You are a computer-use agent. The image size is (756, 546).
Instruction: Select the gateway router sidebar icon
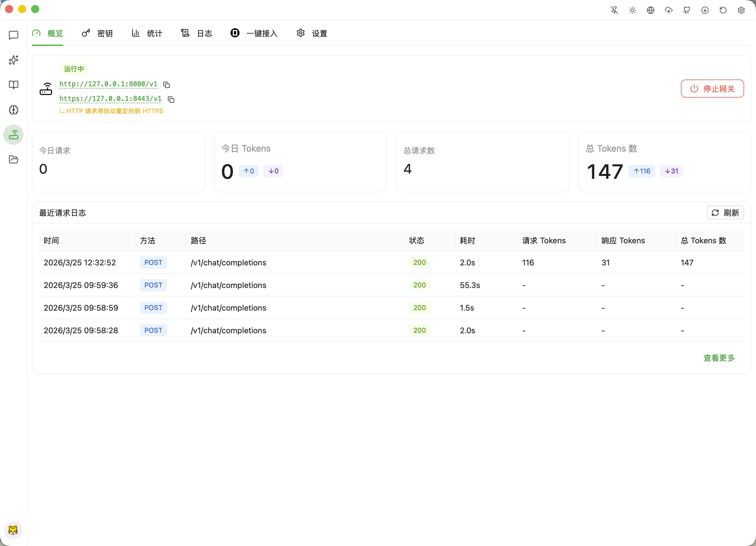pos(13,135)
